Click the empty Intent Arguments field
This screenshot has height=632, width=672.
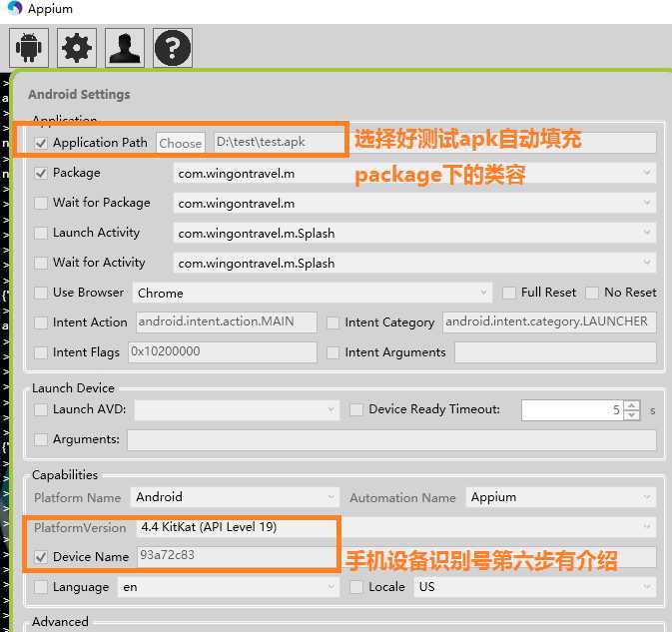[x=555, y=352]
